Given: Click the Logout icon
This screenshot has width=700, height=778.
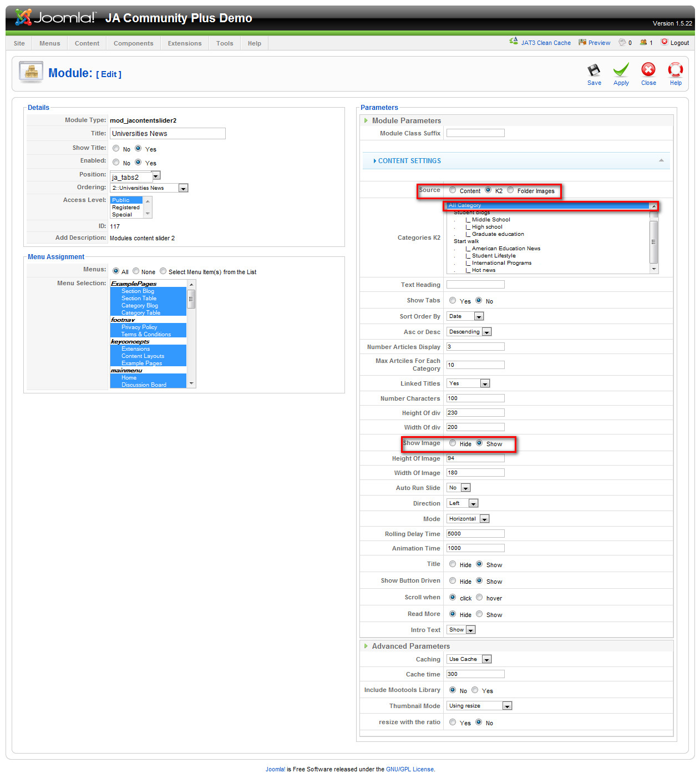Looking at the screenshot, I should tap(664, 42).
